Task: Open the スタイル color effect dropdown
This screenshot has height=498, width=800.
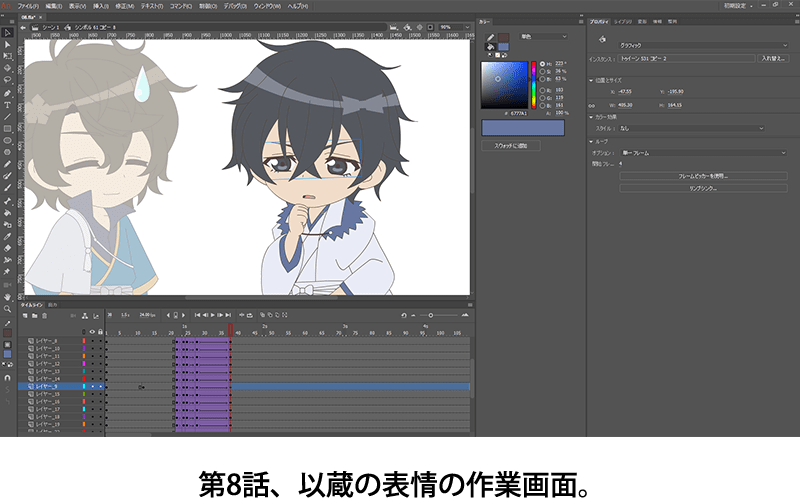Action: (691, 129)
